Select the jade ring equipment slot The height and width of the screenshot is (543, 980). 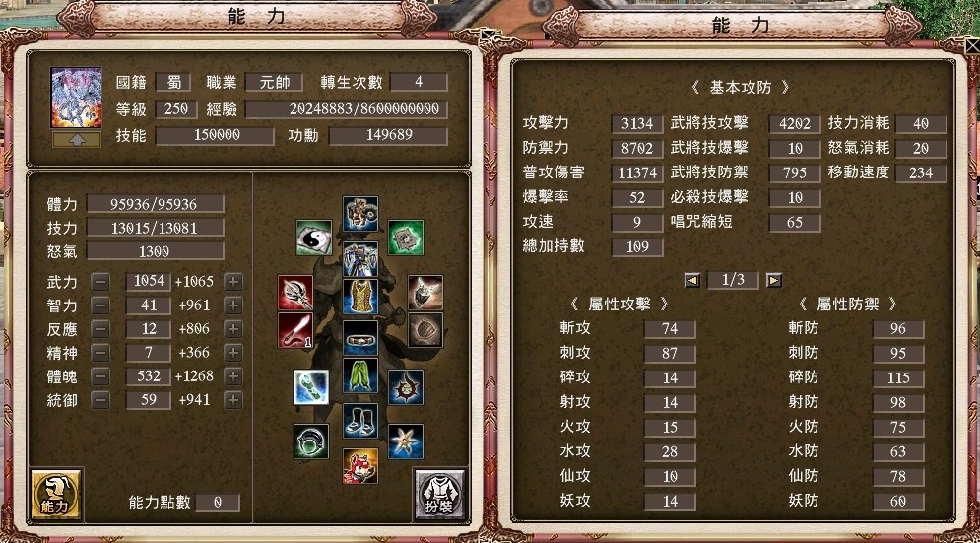tap(311, 441)
